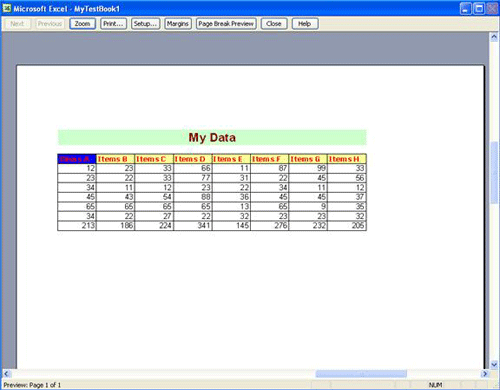Click the Items H header cell
This screenshot has height=390, width=500.
[x=347, y=159]
